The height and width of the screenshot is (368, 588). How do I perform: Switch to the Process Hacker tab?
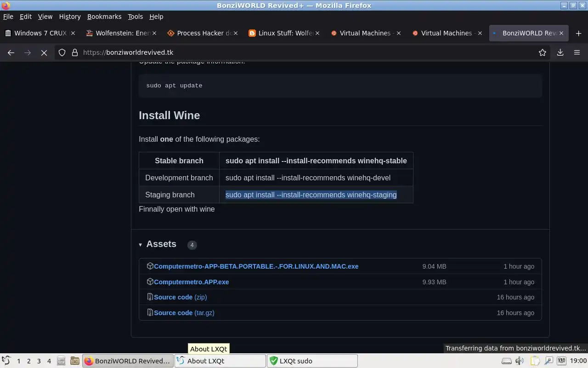click(x=203, y=33)
